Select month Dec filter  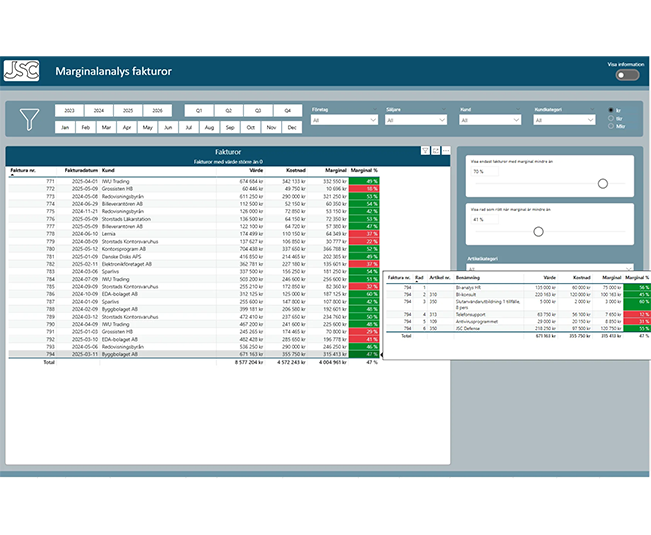292,127
